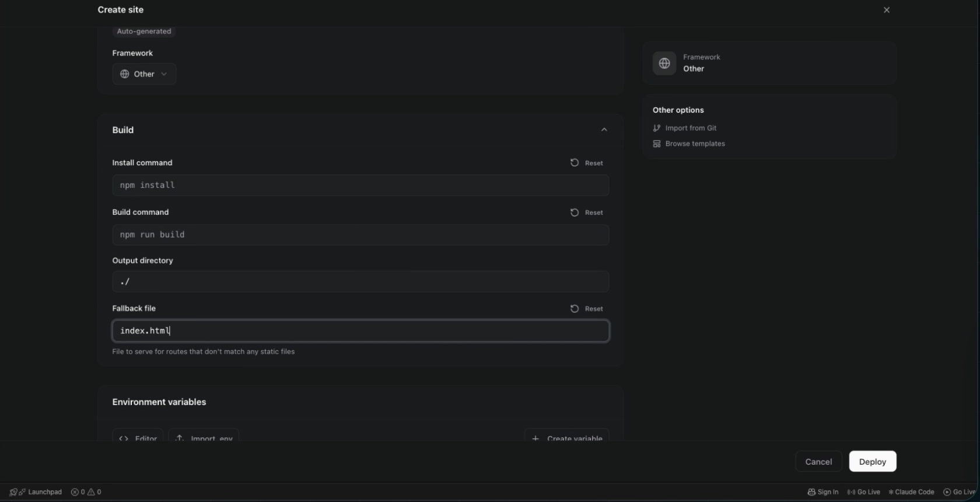Viewport: 980px width, 502px height.
Task: Open Browse templates option
Action: click(x=689, y=144)
